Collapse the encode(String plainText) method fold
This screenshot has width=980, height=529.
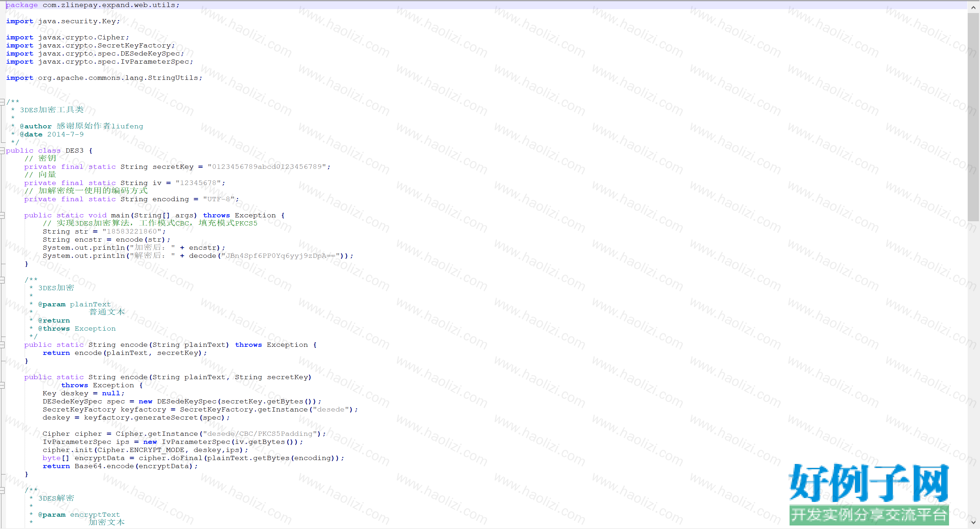point(2,345)
